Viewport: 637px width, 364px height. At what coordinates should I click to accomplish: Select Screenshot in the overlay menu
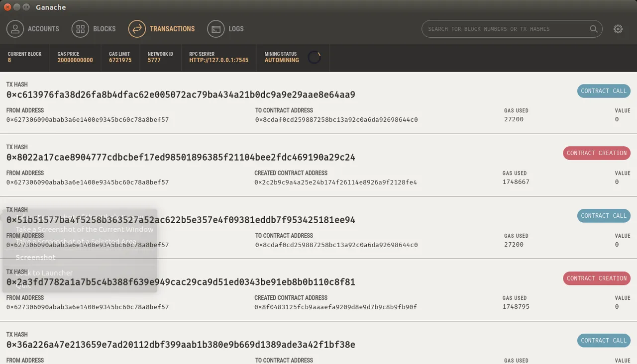click(36, 257)
